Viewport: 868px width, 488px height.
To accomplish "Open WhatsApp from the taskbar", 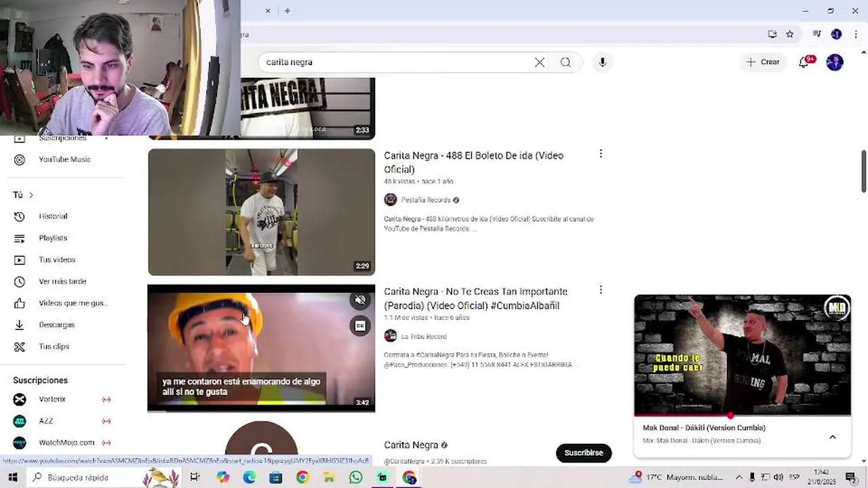I will 356,477.
